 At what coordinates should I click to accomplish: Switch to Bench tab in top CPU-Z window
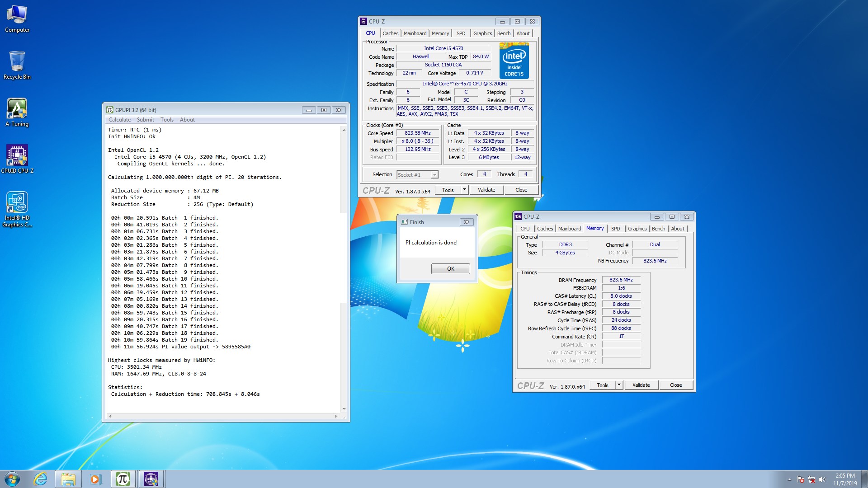[504, 33]
